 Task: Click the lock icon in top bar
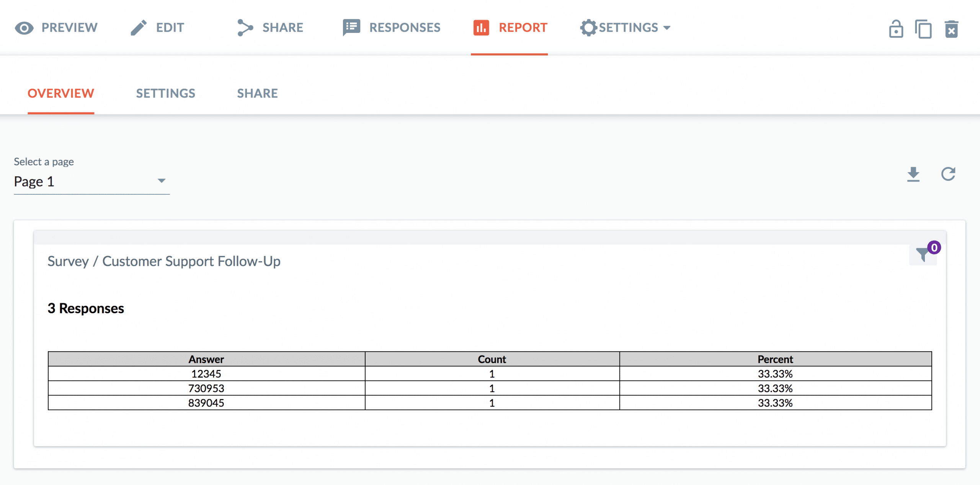(896, 29)
